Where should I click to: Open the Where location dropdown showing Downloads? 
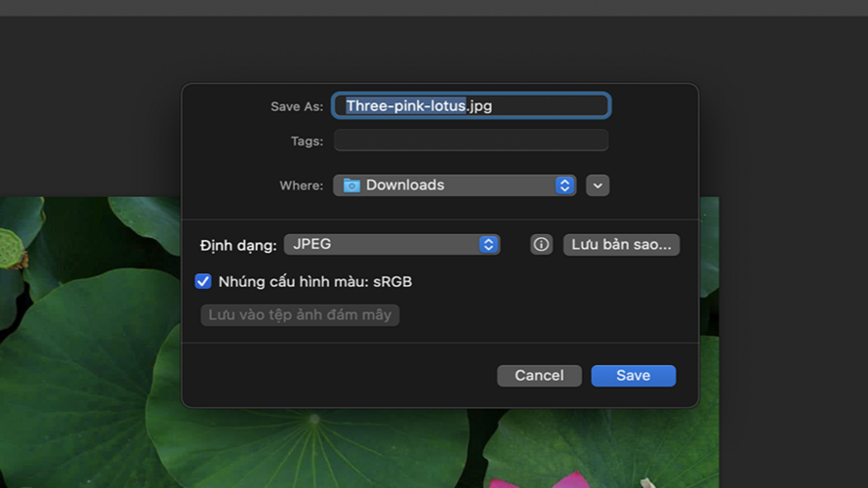click(x=454, y=185)
